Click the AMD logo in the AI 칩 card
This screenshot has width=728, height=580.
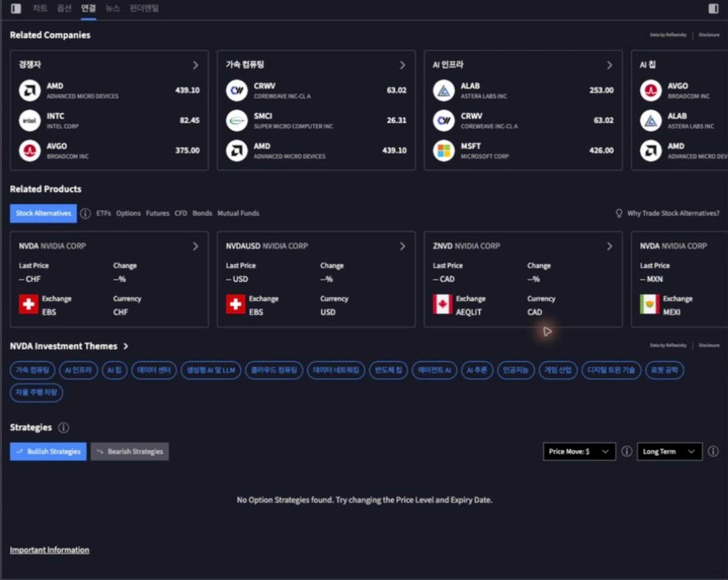[x=651, y=151]
